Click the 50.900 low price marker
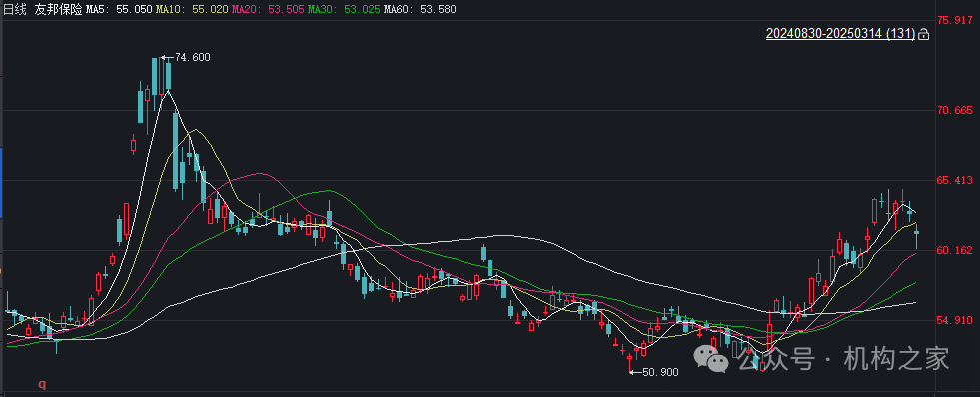 660,372
